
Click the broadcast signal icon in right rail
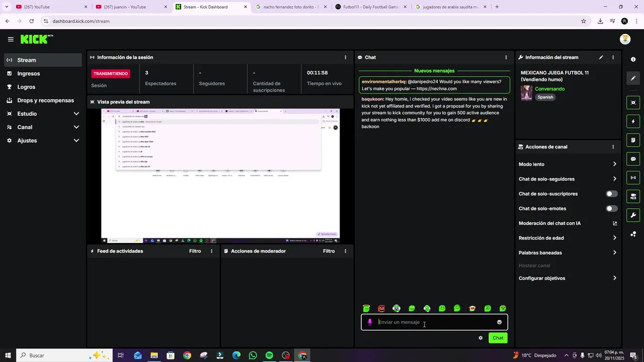633,177
